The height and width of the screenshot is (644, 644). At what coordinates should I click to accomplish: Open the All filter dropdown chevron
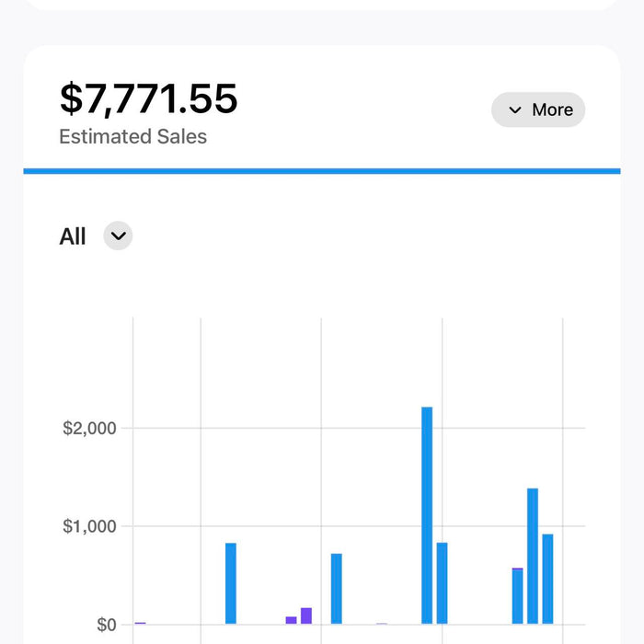(x=118, y=236)
